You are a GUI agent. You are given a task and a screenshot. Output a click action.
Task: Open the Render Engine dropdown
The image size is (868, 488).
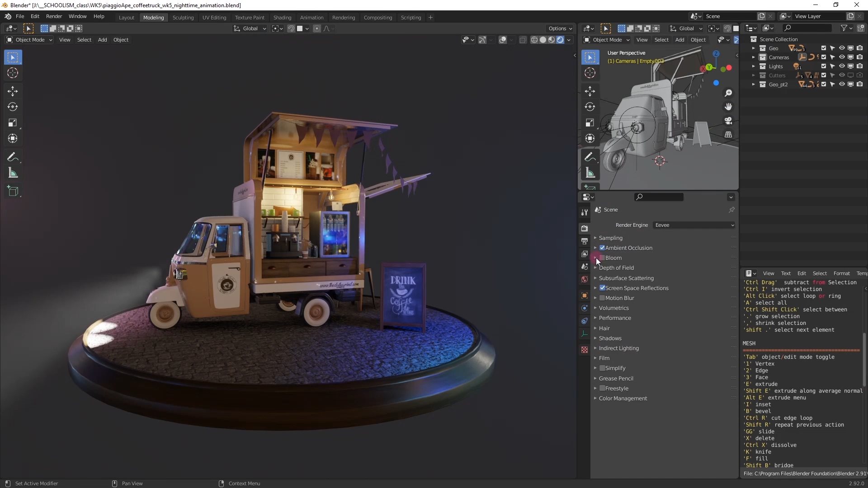pyautogui.click(x=694, y=225)
